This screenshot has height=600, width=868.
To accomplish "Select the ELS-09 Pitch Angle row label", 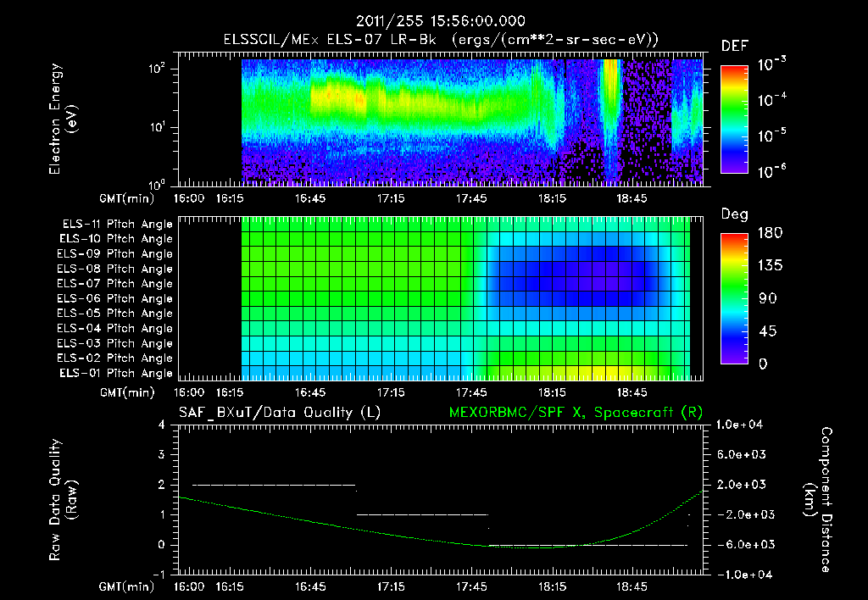I will click(114, 253).
